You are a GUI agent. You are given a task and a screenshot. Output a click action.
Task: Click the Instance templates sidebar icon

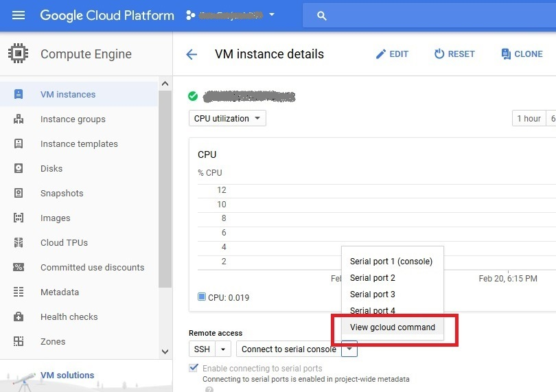click(x=19, y=143)
